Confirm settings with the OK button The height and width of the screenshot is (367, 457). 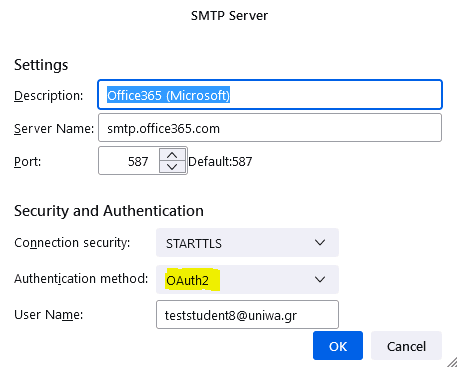click(338, 346)
